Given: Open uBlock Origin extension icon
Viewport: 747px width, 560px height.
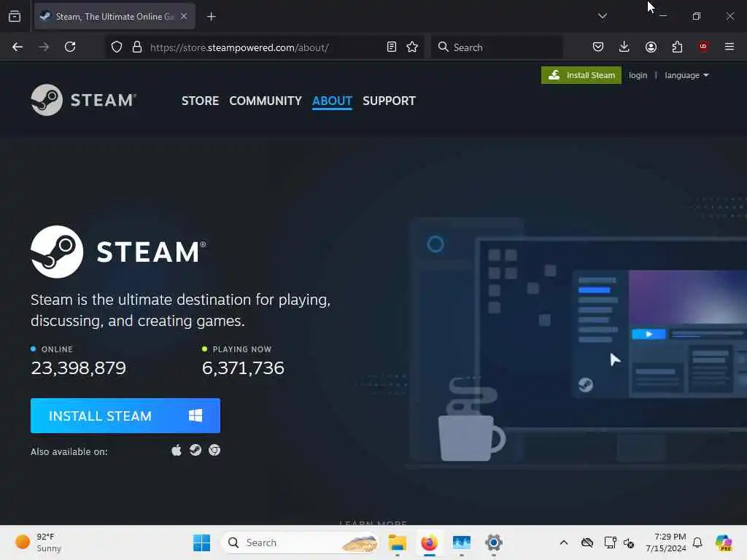Looking at the screenshot, I should (x=703, y=47).
